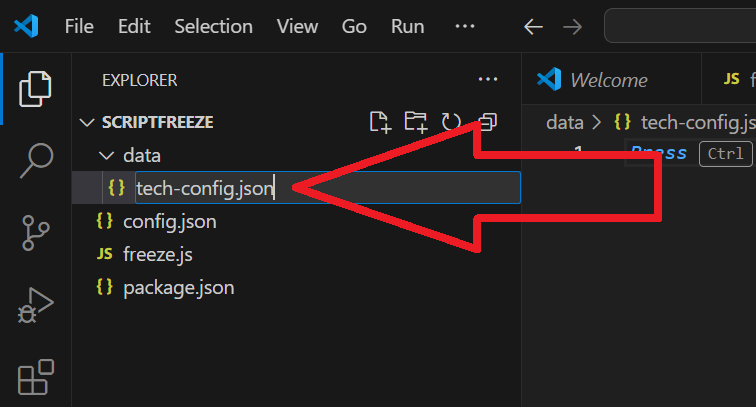
Task: Click the tech-config.json rename input field
Action: 328,188
